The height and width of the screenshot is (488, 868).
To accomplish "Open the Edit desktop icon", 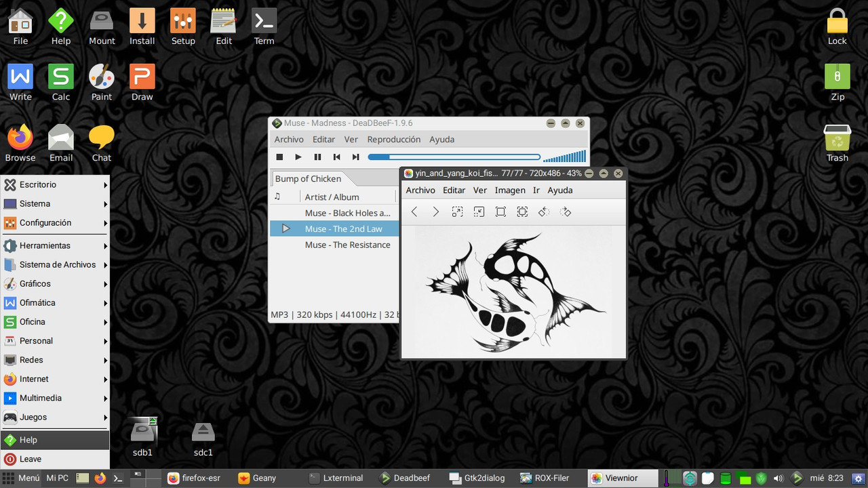I will click(224, 26).
